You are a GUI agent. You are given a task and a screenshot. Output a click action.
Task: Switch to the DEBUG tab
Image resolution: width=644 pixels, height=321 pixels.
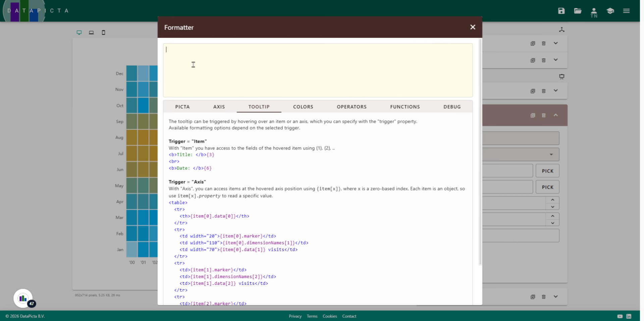click(452, 107)
